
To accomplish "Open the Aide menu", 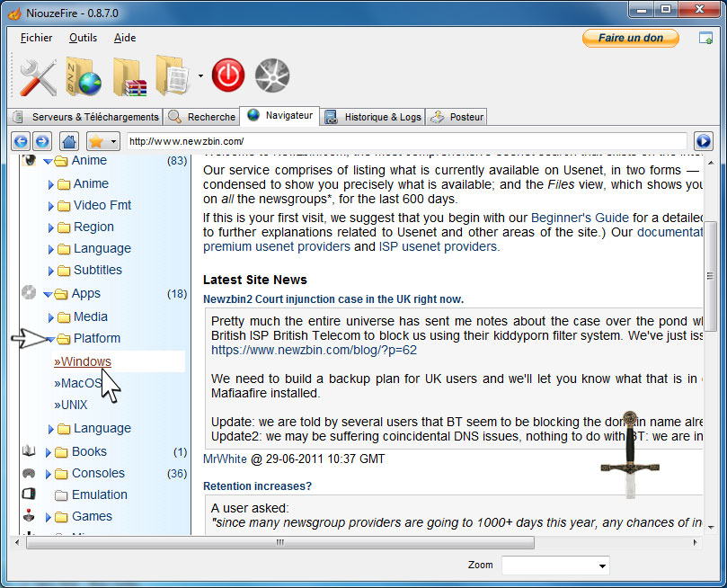I will [125, 38].
